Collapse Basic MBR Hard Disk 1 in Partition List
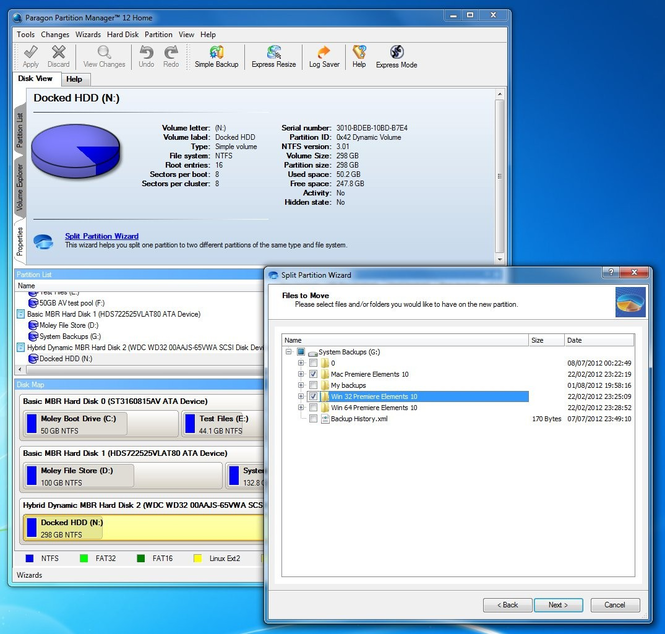The width and height of the screenshot is (665, 634). coord(20,314)
